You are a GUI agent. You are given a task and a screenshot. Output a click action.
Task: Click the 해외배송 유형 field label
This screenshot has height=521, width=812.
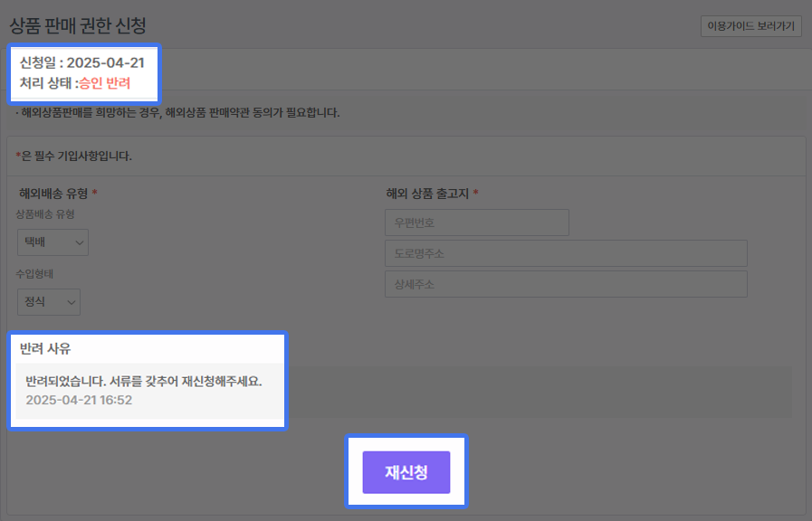[x=54, y=193]
